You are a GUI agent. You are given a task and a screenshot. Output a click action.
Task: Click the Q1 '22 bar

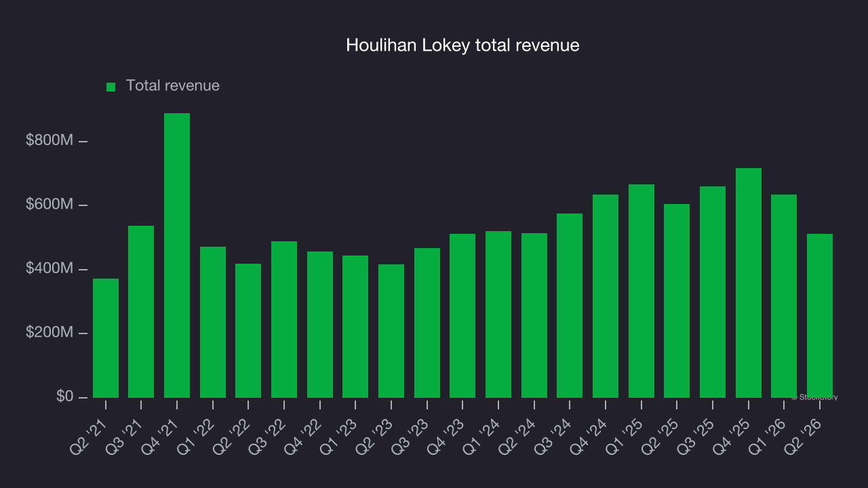213,322
